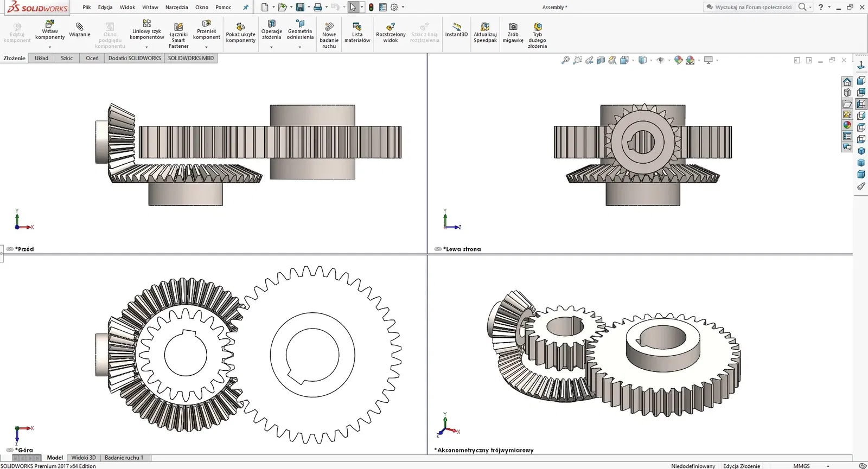Expand Przenieś komponent dropdown arrow

coord(206,47)
